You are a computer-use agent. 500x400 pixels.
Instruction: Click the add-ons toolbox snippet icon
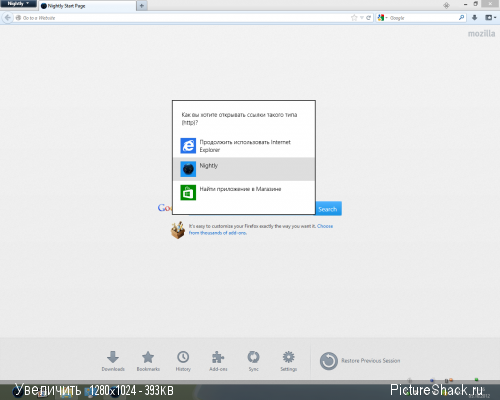click(x=178, y=230)
